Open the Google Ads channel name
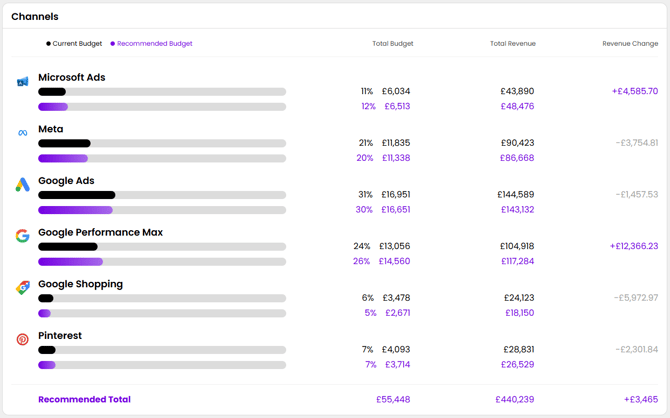This screenshot has width=670, height=418. 66,181
